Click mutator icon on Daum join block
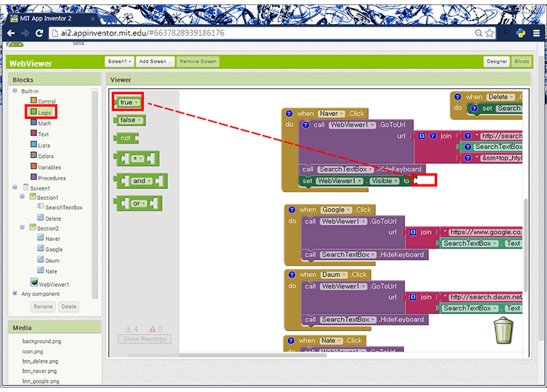Image resolution: width=547 pixels, height=392 pixels. pyautogui.click(x=413, y=297)
